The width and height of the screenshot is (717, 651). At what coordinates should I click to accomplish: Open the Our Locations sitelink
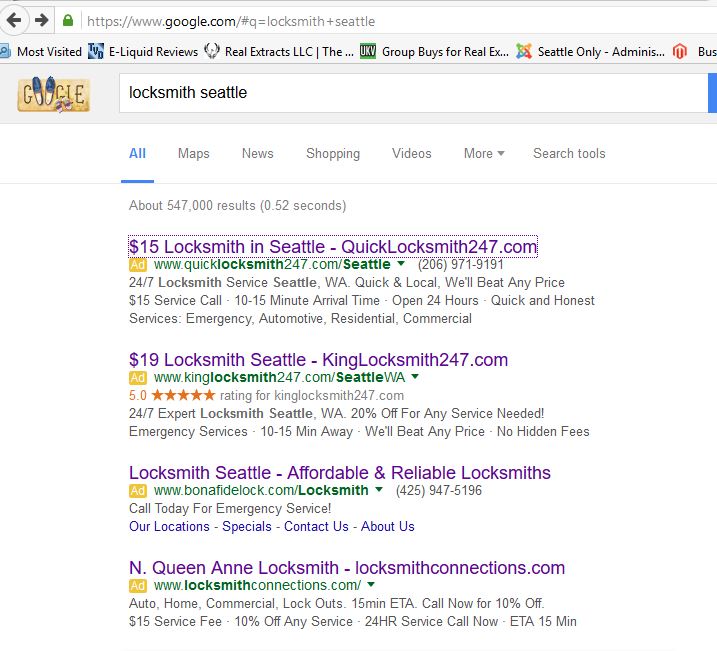tap(169, 527)
